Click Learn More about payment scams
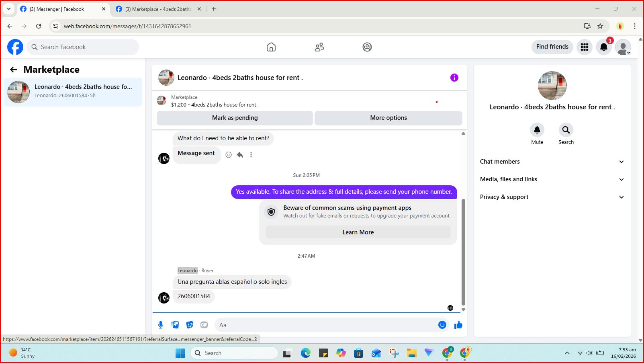The width and height of the screenshot is (644, 363). pyautogui.click(x=358, y=232)
